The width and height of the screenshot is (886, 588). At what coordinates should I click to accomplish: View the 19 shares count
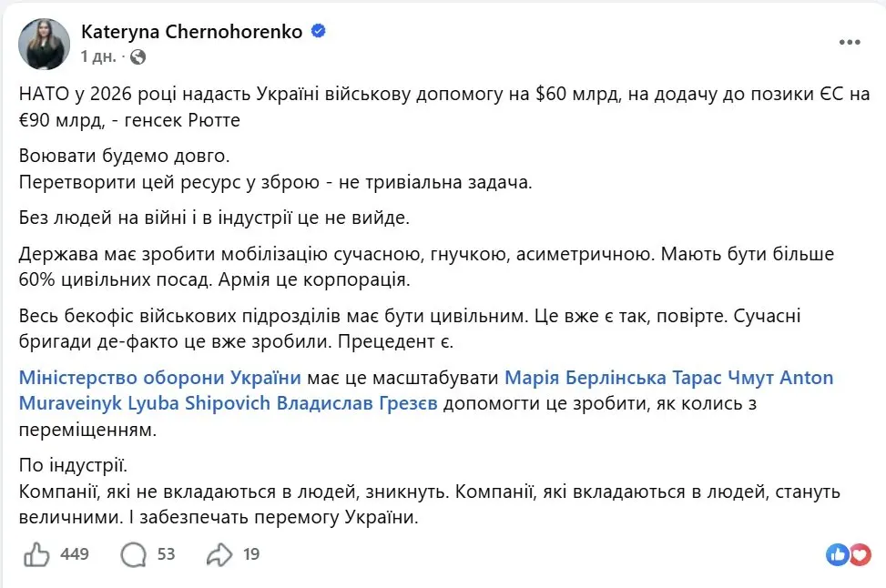tap(252, 553)
